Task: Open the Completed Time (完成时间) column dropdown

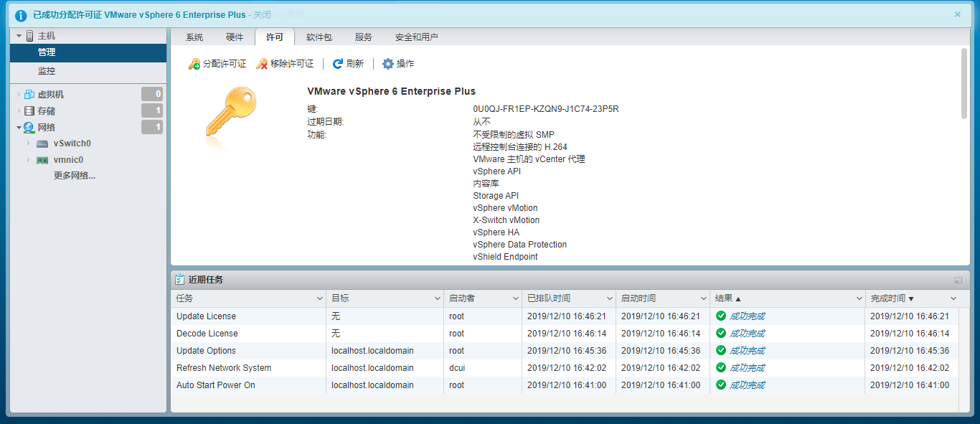Action: 953,298
